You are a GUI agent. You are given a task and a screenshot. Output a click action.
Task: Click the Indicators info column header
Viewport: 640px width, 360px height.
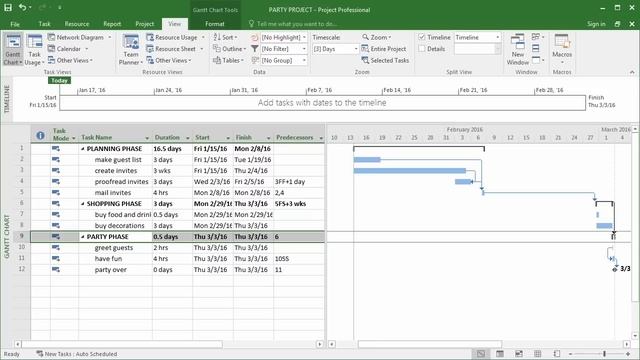pos(40,136)
